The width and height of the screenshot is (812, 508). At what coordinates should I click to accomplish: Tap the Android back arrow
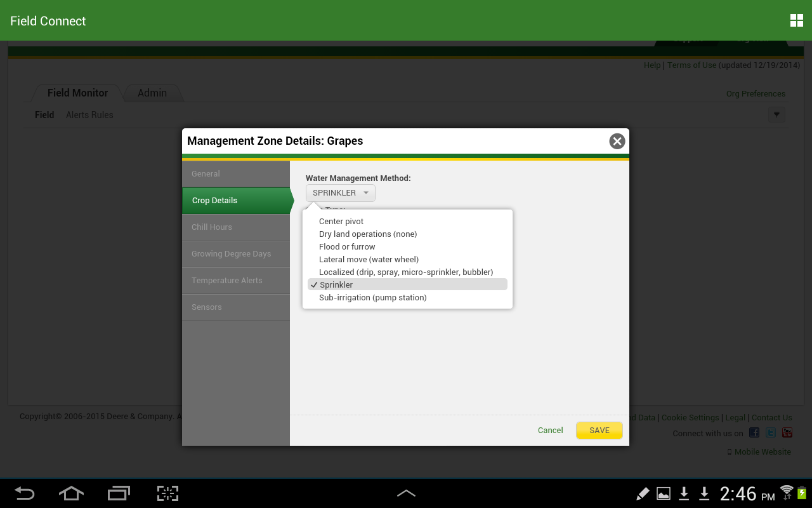(x=25, y=493)
